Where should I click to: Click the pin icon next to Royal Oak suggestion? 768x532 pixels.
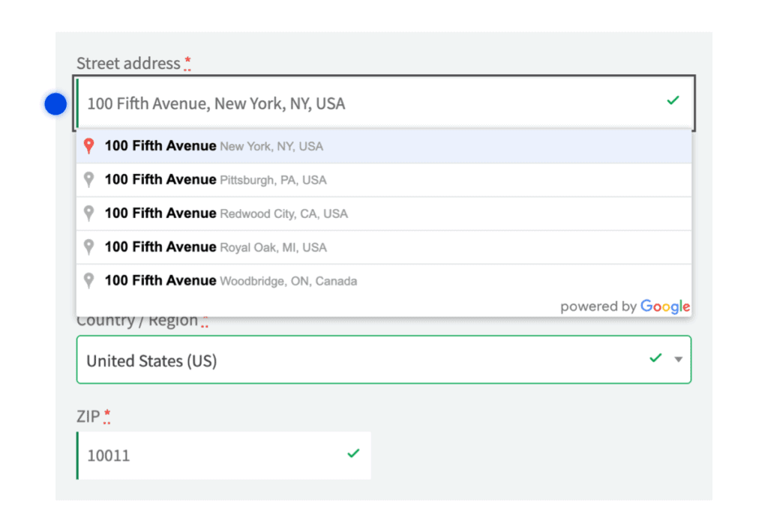[x=88, y=247]
